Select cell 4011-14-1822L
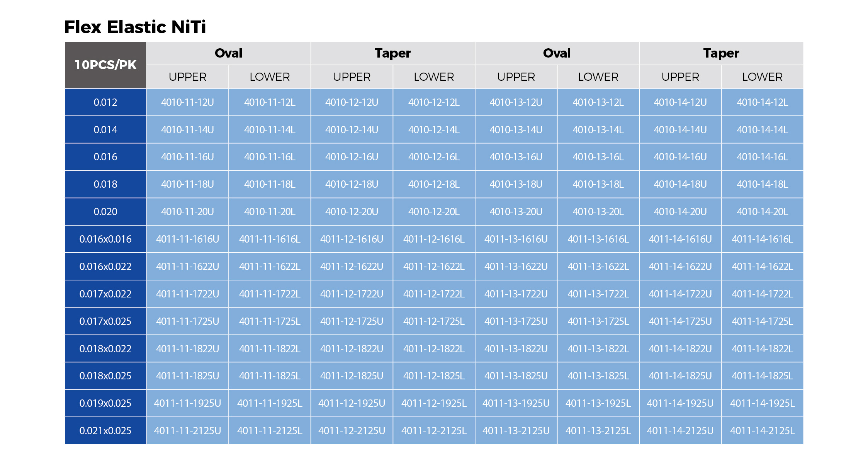868x474 pixels. tap(762, 349)
